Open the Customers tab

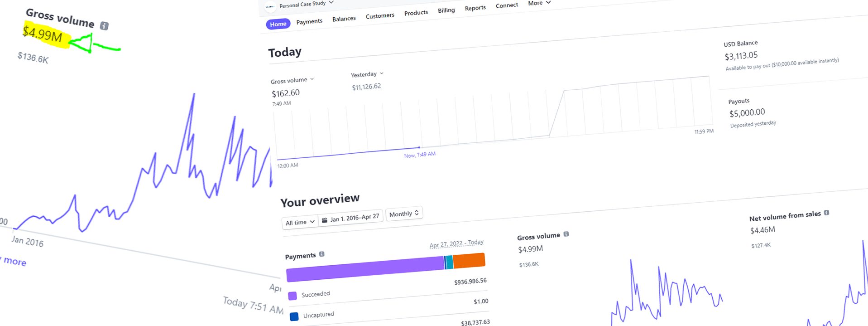(380, 16)
